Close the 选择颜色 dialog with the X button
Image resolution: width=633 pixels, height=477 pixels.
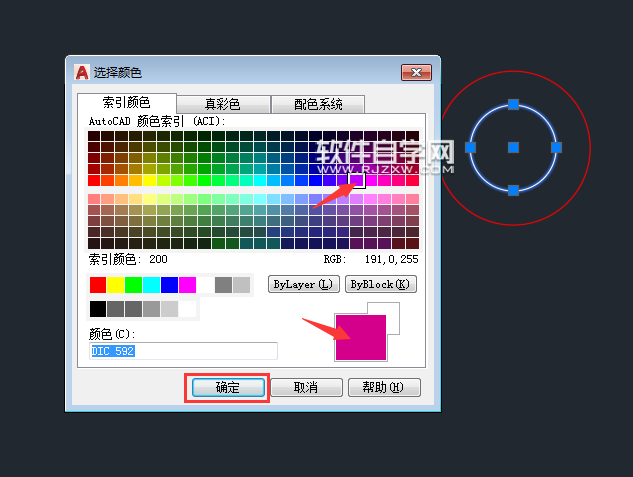tap(416, 73)
